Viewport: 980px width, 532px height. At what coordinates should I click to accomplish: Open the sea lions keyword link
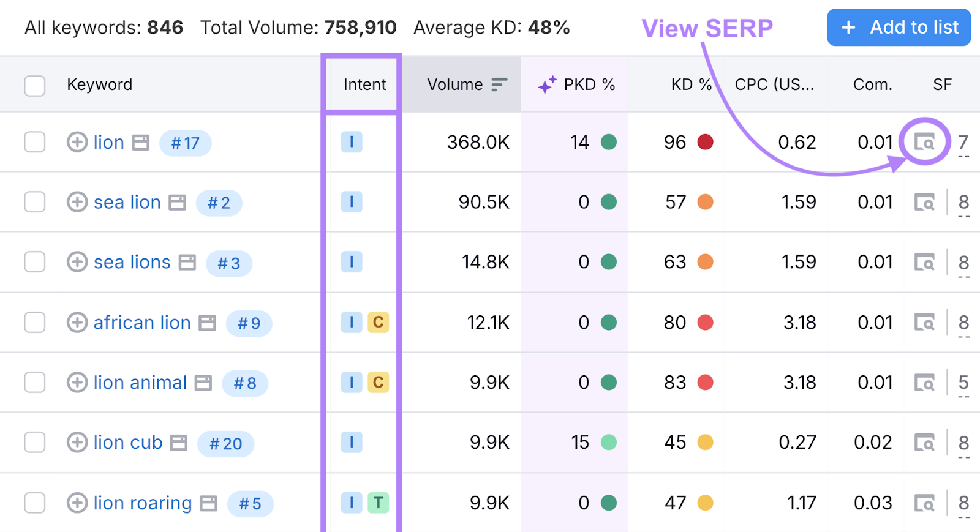tap(132, 262)
